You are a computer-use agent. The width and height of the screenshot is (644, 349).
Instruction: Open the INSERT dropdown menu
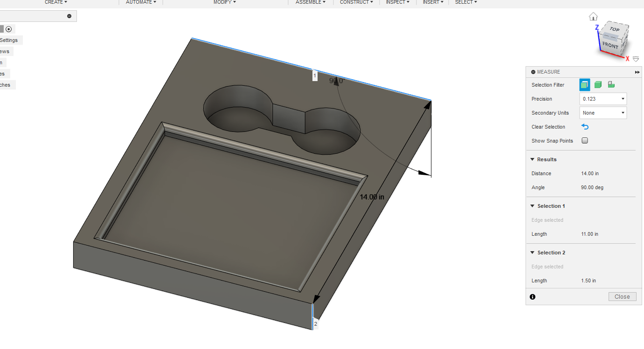click(433, 2)
